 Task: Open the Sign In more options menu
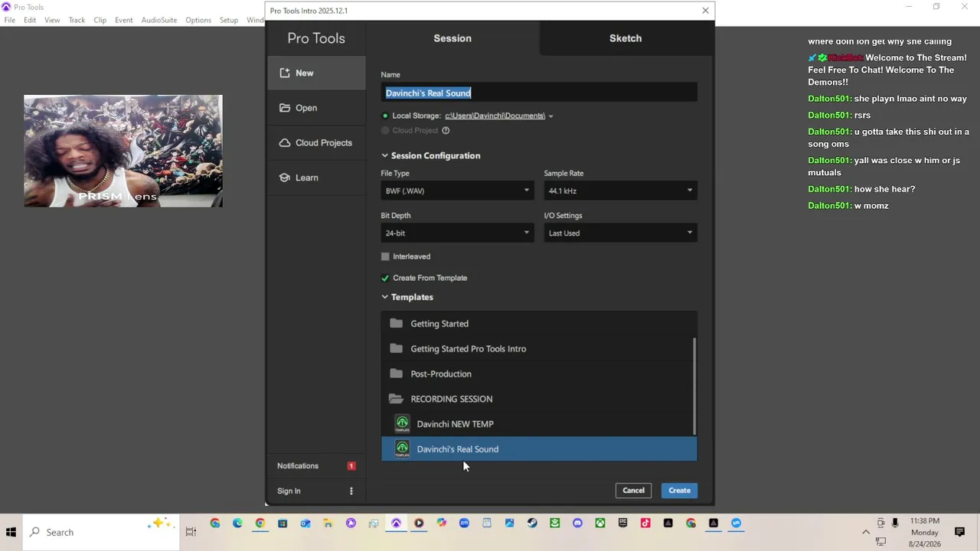351,491
